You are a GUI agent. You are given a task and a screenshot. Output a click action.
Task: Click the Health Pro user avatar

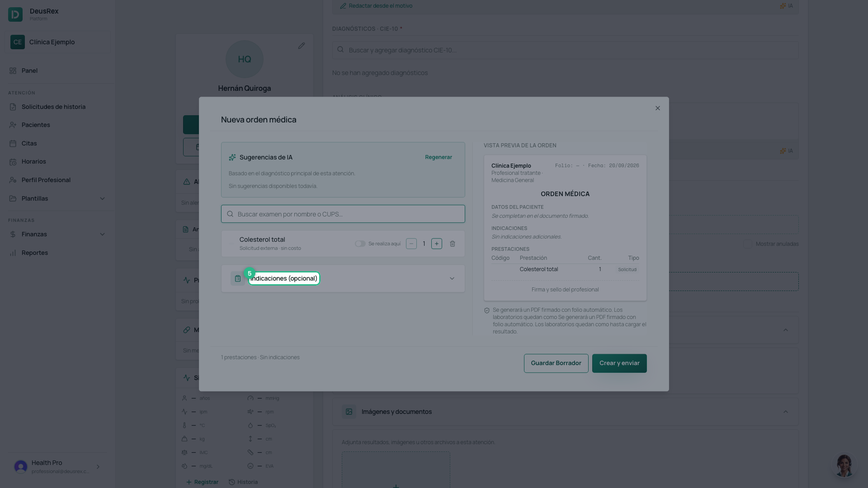coord(21,467)
